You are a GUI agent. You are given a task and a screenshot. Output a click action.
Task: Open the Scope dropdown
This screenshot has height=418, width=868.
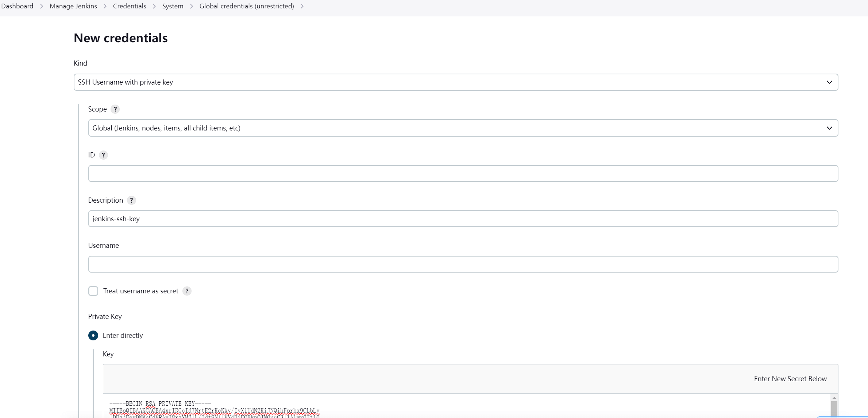463,128
